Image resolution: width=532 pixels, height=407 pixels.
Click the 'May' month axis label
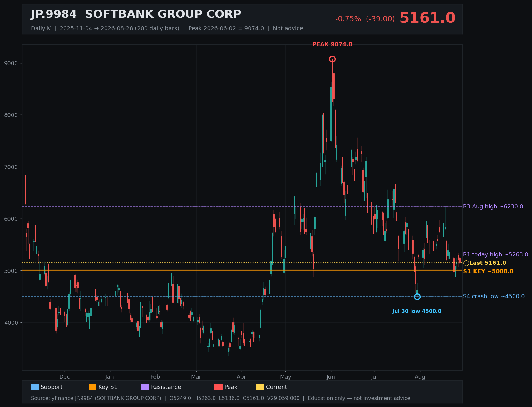coord(285,377)
